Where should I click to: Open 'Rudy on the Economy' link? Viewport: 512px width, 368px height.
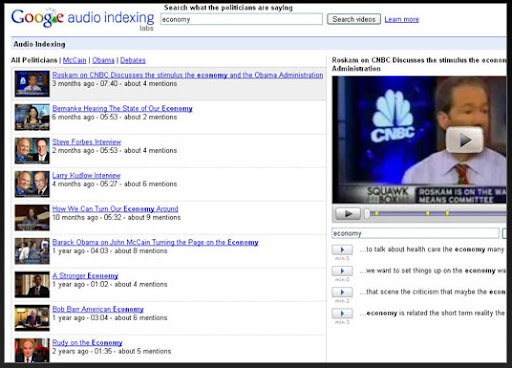click(87, 343)
